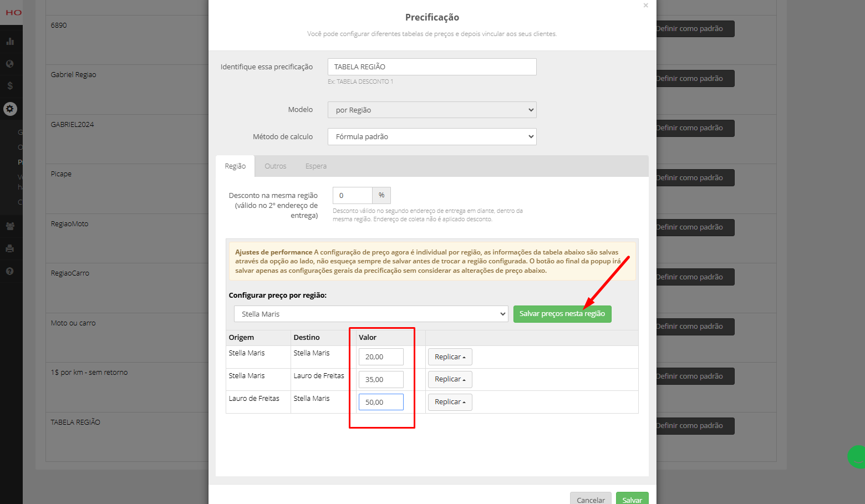The width and height of the screenshot is (865, 504).
Task: Open the dollar sign finance icon
Action: click(x=10, y=86)
